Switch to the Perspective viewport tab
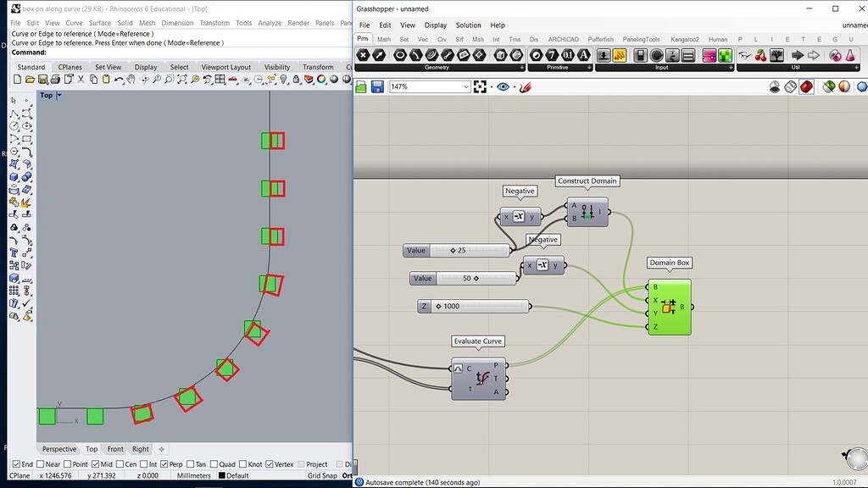868x488 pixels. [58, 449]
